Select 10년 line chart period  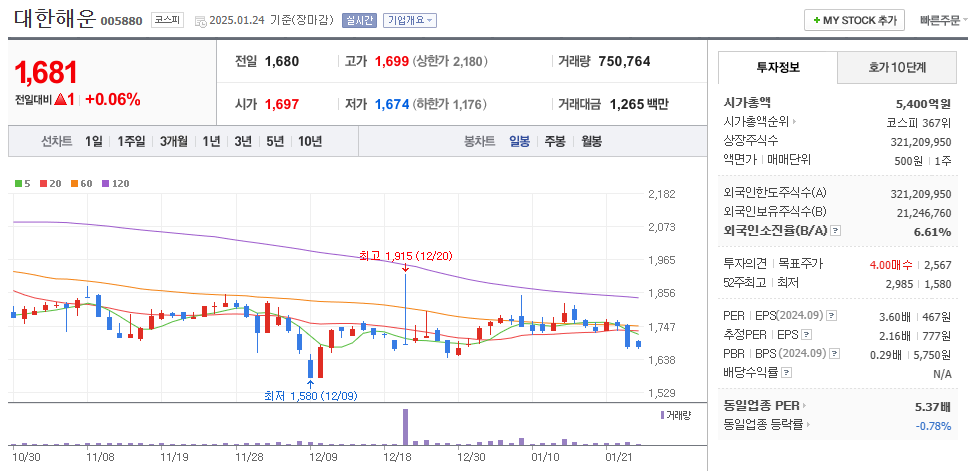coord(310,141)
